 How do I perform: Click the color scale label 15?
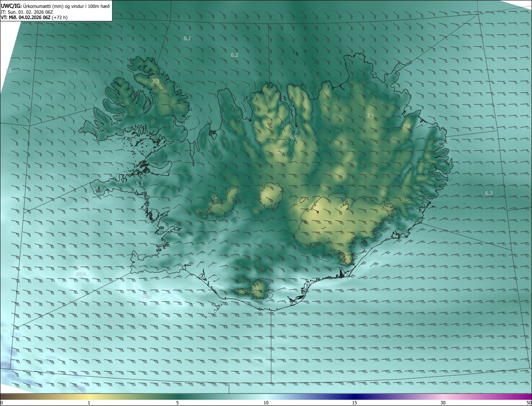pos(355,403)
